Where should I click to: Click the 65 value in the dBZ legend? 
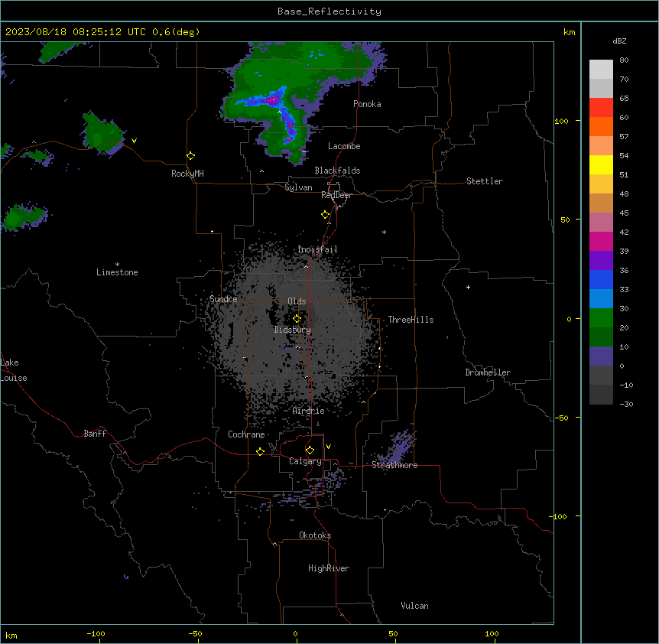pyautogui.click(x=624, y=99)
